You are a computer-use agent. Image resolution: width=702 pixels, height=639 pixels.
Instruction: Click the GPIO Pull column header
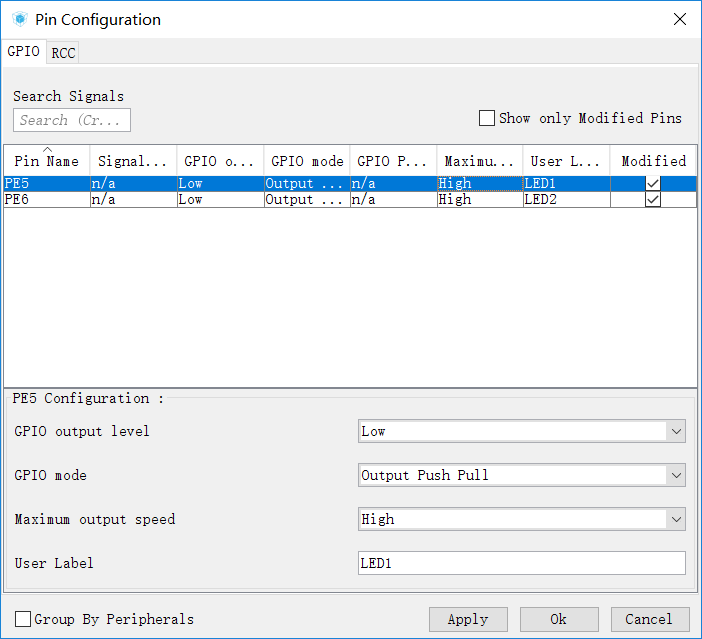click(x=393, y=161)
